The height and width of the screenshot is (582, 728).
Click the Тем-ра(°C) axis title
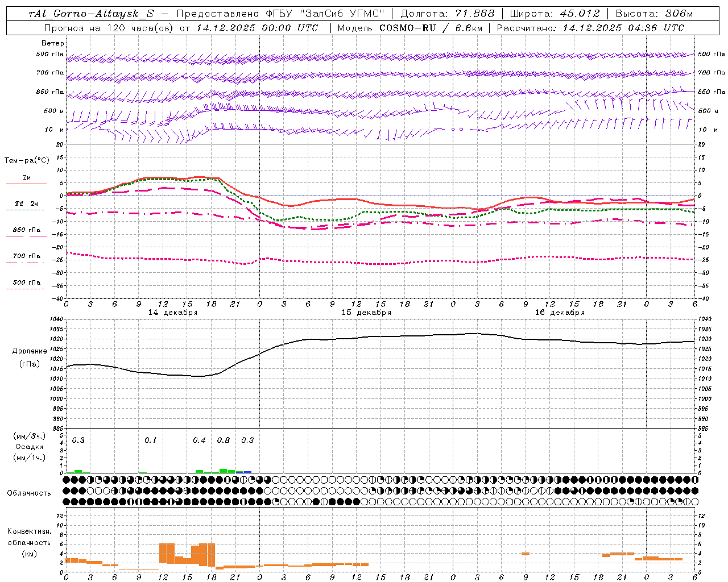(27, 161)
